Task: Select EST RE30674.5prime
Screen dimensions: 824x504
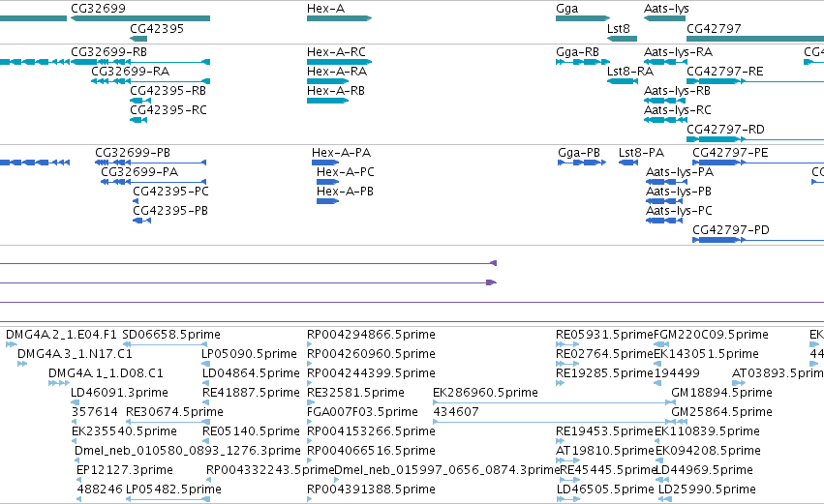Action: [x=174, y=412]
